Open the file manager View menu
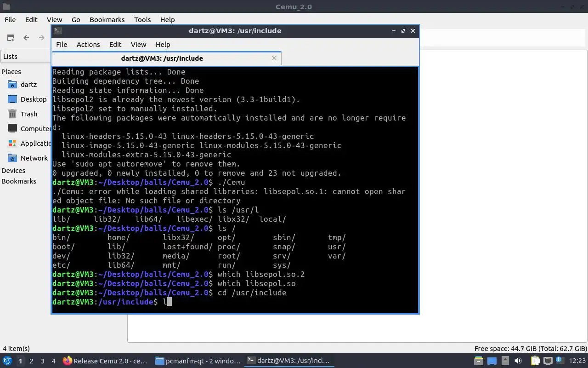Screen dimensions: 588x368 tap(54, 20)
